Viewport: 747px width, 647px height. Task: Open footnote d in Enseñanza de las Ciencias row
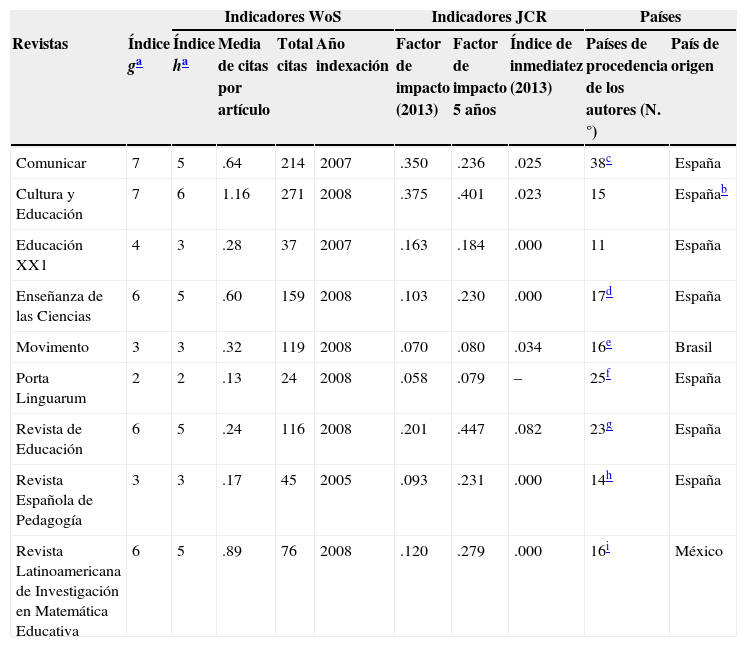pos(609,292)
